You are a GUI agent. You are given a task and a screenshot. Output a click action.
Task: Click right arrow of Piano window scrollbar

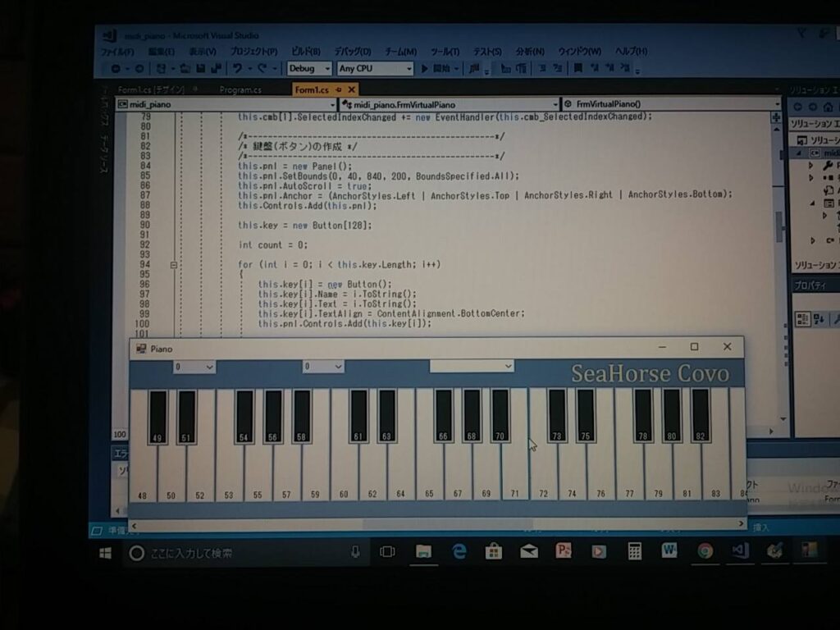click(x=741, y=523)
